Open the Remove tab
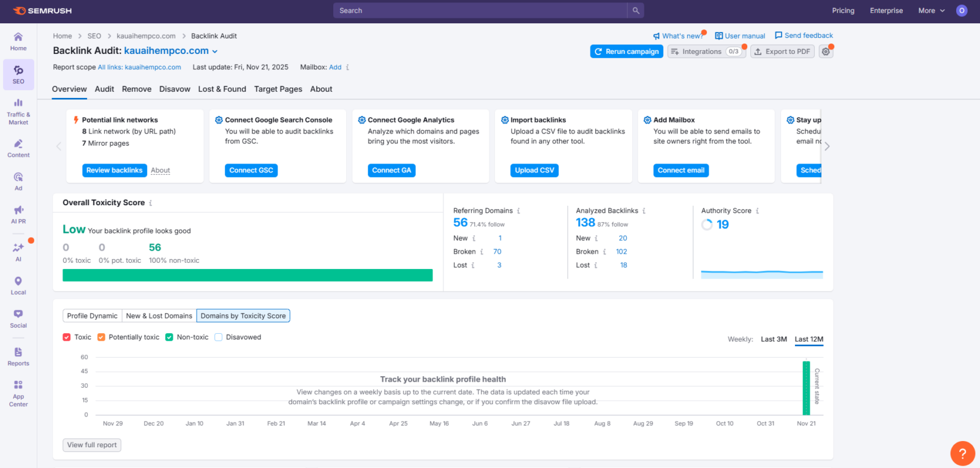This screenshot has height=468, width=980. pos(137,89)
